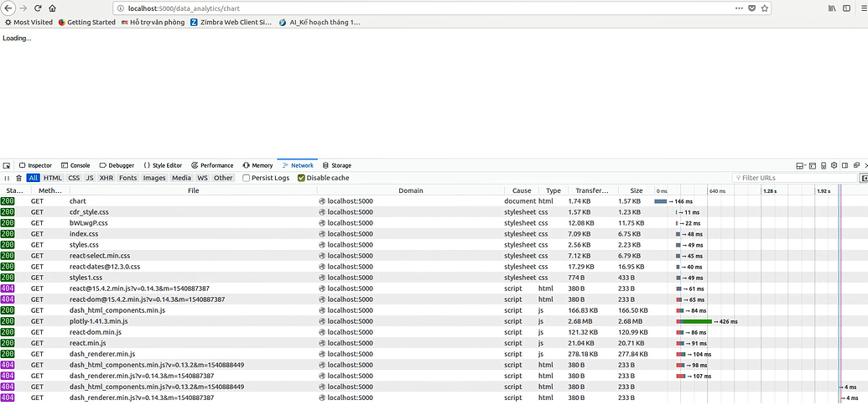Filter requests by XHR
868x416 pixels.
(106, 179)
